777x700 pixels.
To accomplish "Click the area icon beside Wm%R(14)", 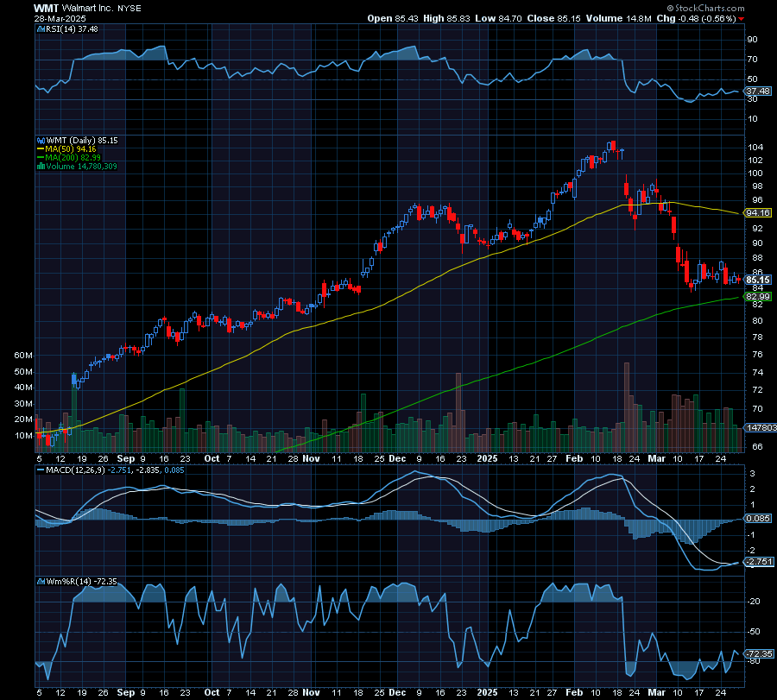I will click(41, 581).
